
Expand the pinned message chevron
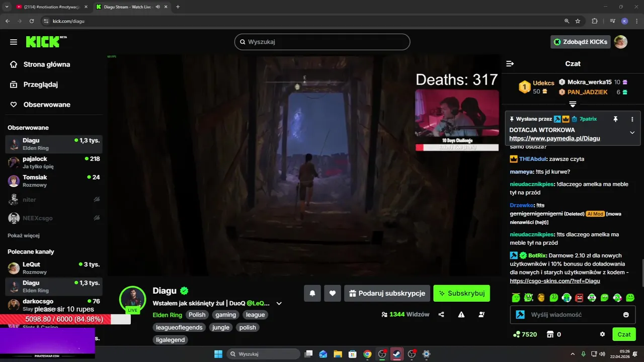(x=632, y=133)
